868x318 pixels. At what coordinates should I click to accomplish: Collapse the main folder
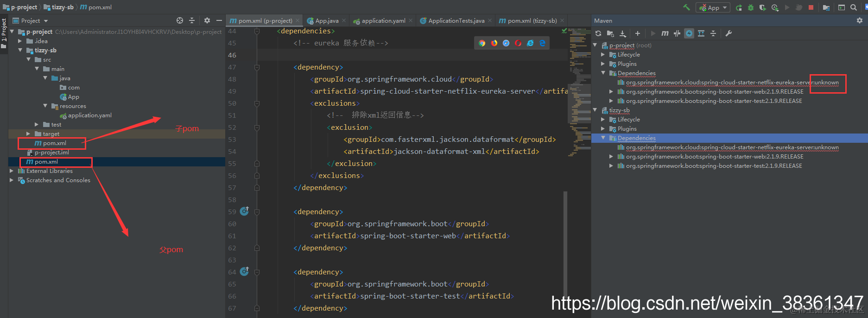tap(37, 69)
